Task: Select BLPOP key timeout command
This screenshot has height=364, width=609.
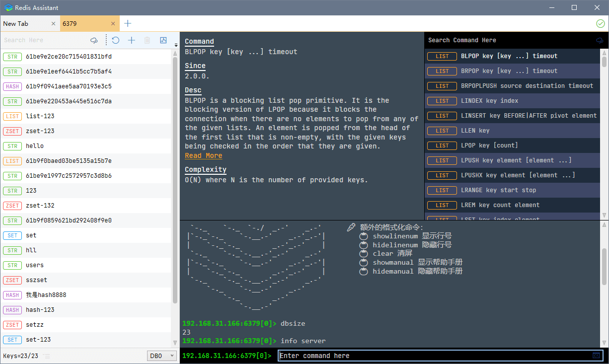Action: point(512,56)
